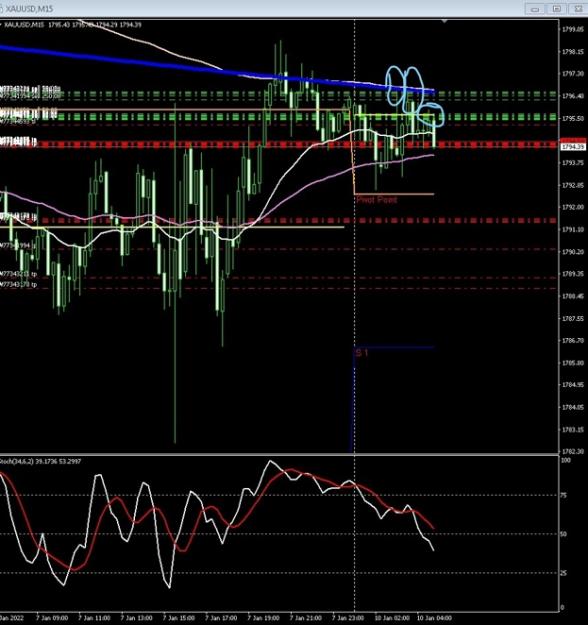Click the lower thick red dashed order line
Screen dimensions: 588x625
[x=279, y=220]
